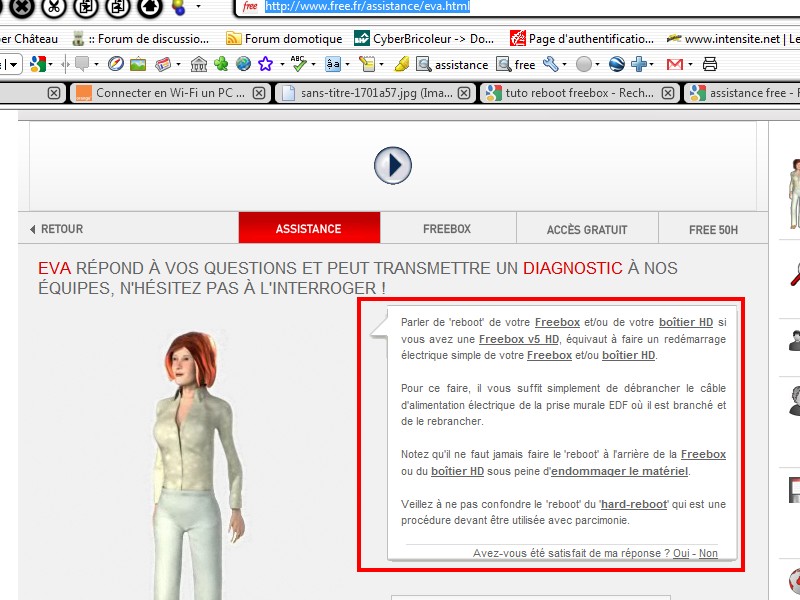Close the 'sans-titre-1701a57.jpg' tab
800x600 pixels.
pyautogui.click(x=462, y=93)
